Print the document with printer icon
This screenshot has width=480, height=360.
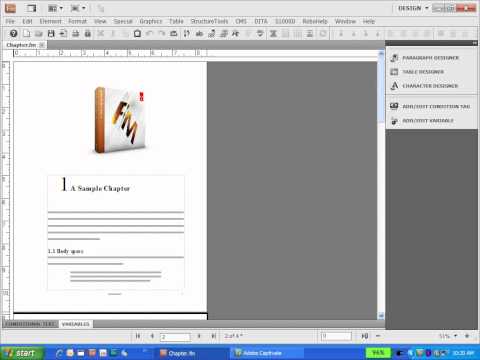76,33
